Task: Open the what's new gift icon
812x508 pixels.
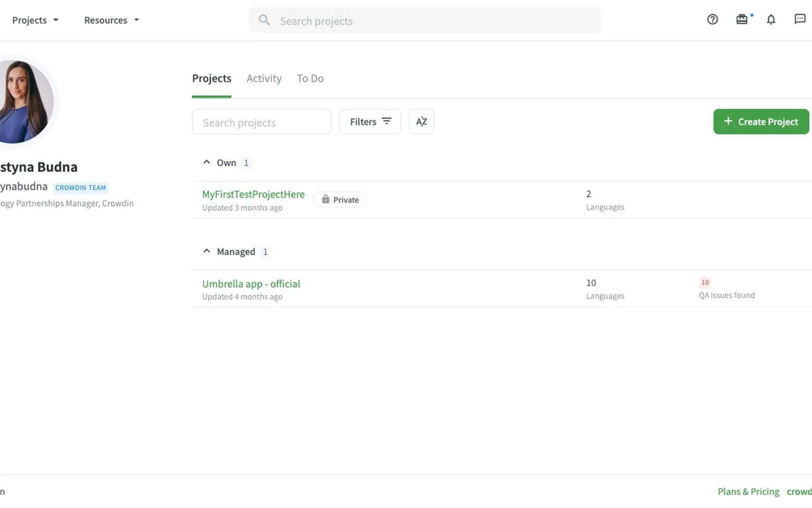Action: pos(742,19)
